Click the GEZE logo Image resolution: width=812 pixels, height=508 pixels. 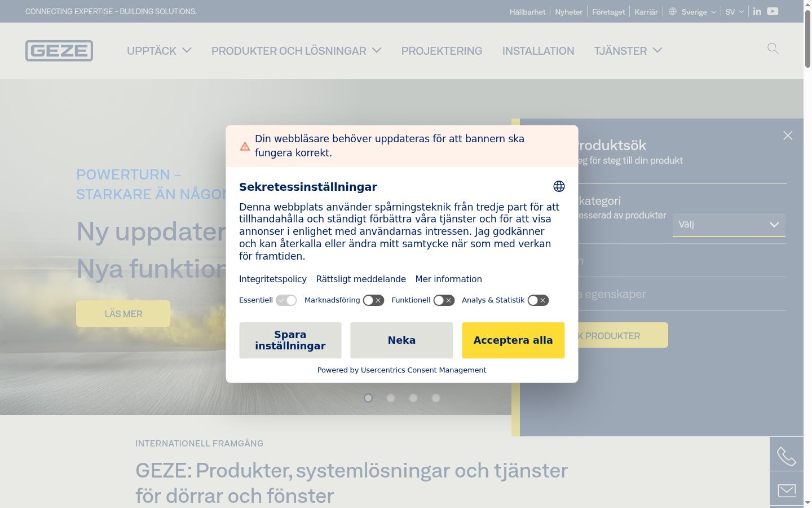pyautogui.click(x=59, y=51)
